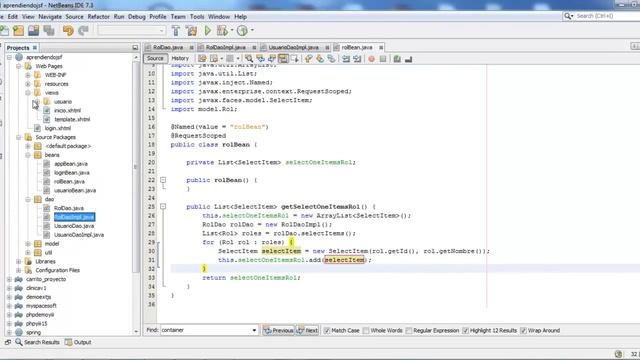Collapse the Source Packages node
The height and width of the screenshot is (360, 640).
pos(18,137)
